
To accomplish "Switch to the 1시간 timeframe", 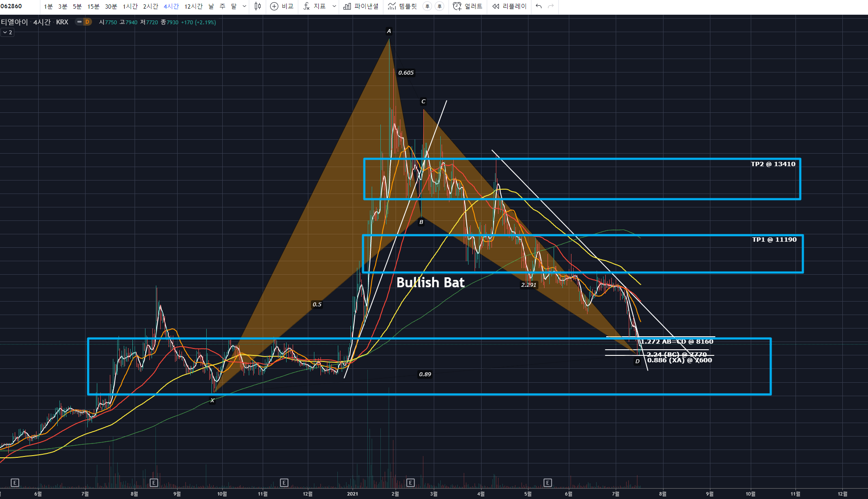I will pyautogui.click(x=130, y=6).
